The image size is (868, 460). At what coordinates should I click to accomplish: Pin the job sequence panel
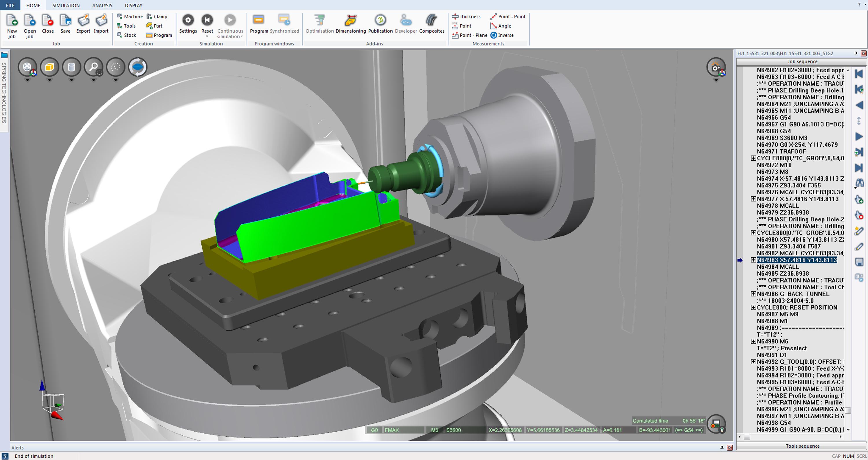(x=856, y=53)
